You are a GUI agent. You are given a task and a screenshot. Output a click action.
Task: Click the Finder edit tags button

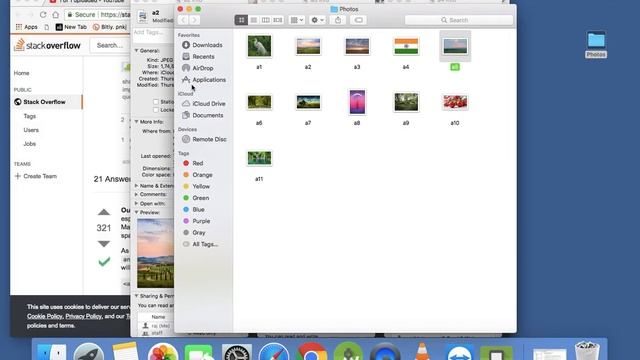pyautogui.click(x=358, y=20)
